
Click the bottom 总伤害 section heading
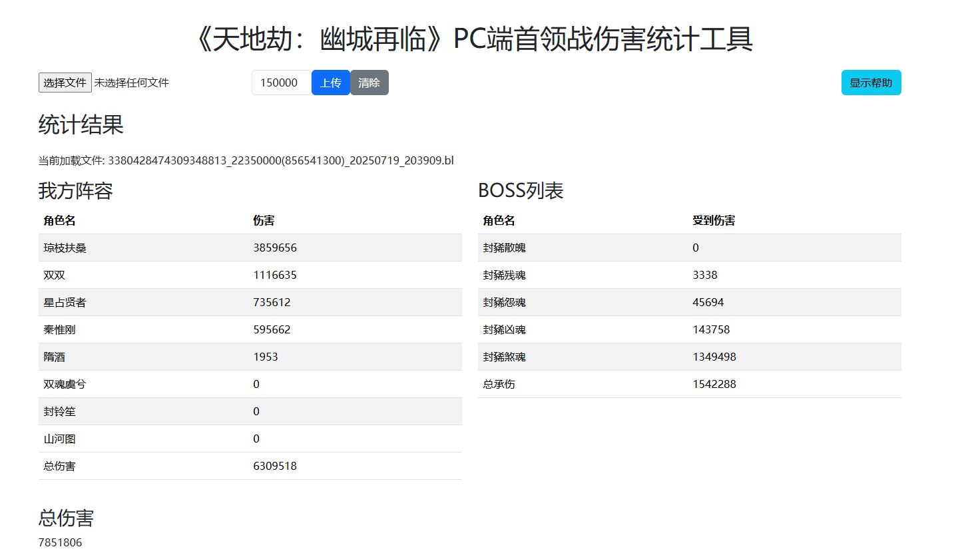coord(67,518)
